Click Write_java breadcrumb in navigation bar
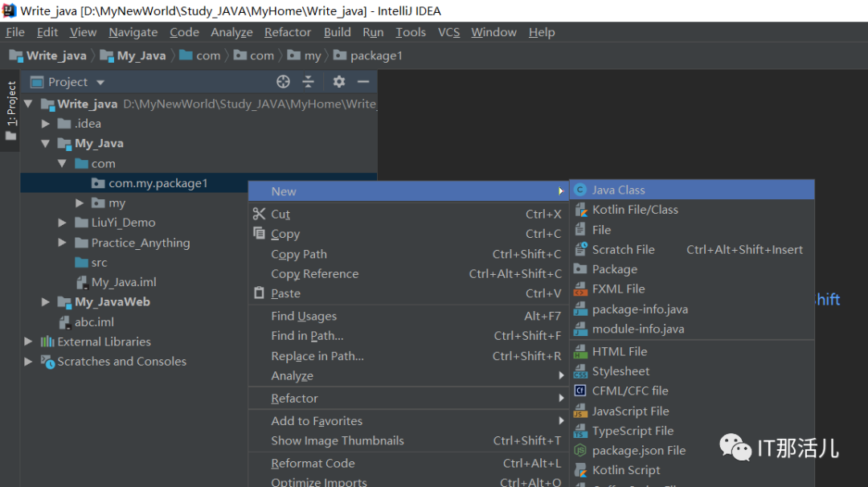 pyautogui.click(x=48, y=55)
